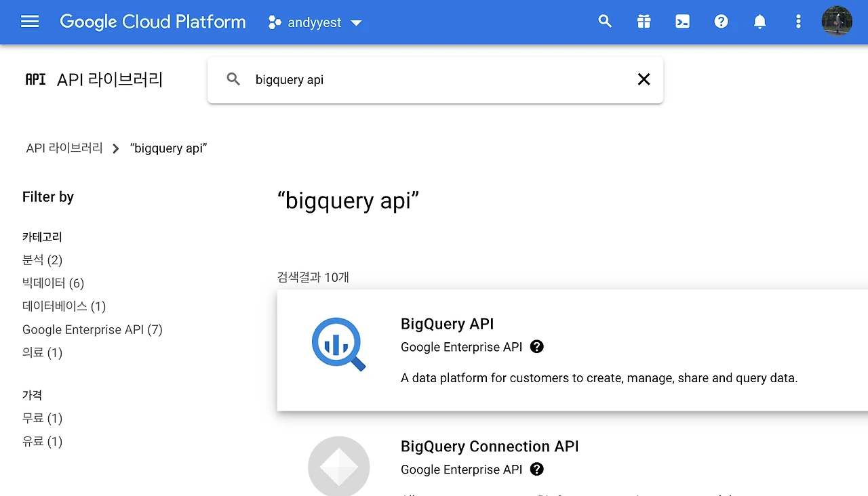Click Google Enterprise API label under BigQuery Connection API
The image size is (868, 496).
462,470
